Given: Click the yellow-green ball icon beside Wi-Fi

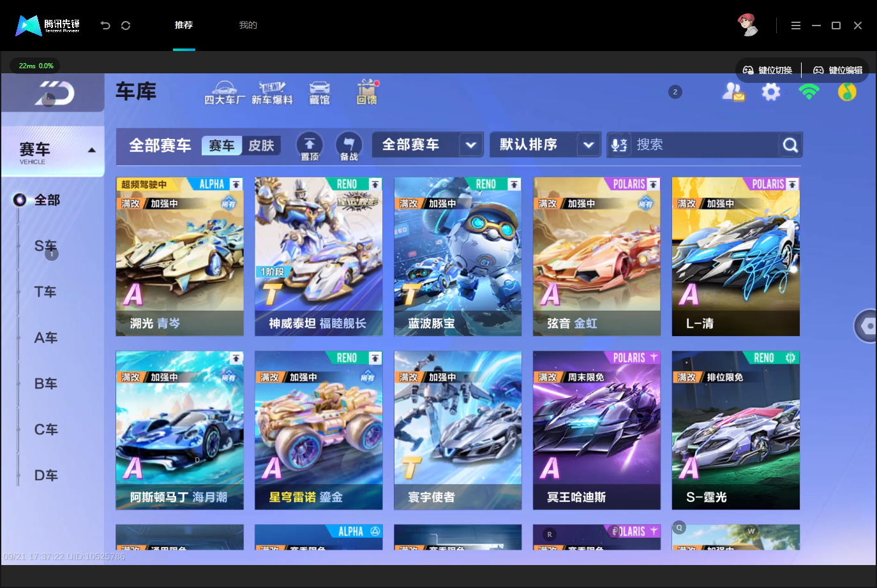Looking at the screenshot, I should [x=847, y=92].
